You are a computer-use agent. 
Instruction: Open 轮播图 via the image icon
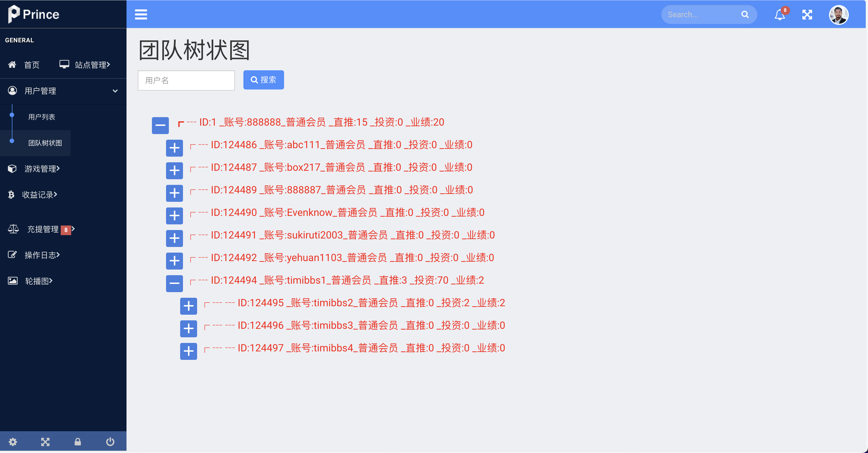click(x=12, y=281)
